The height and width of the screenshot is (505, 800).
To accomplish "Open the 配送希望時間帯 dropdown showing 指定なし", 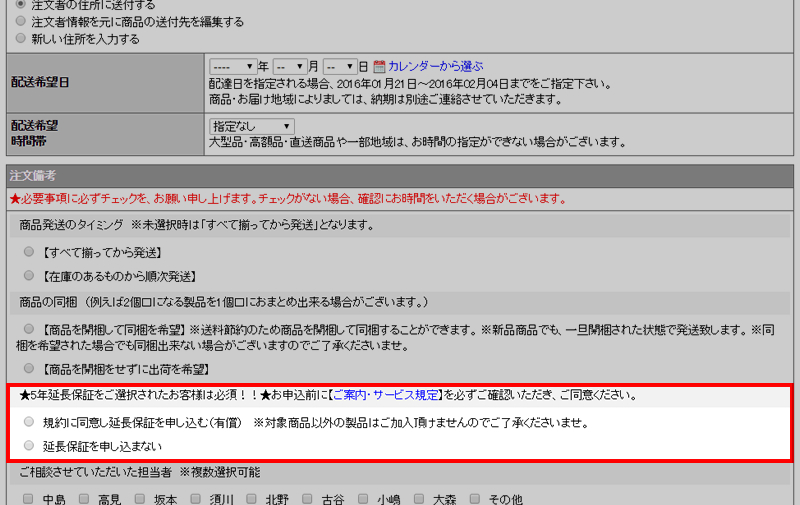I will point(251,126).
